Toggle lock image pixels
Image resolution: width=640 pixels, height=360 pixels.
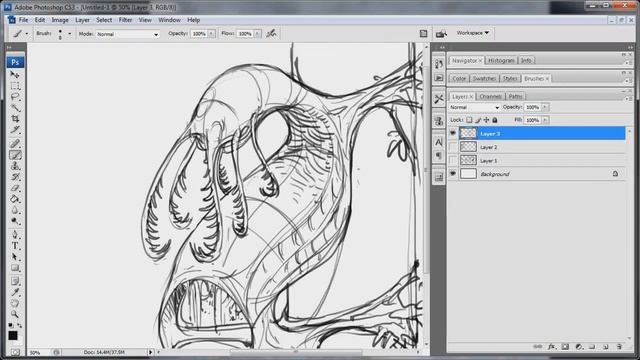pyautogui.click(x=478, y=120)
